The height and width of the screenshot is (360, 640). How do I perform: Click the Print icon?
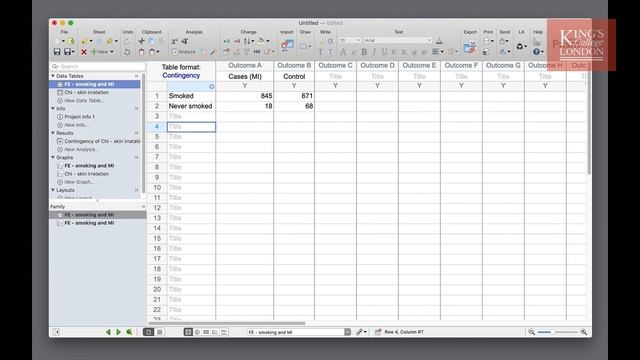(x=487, y=41)
